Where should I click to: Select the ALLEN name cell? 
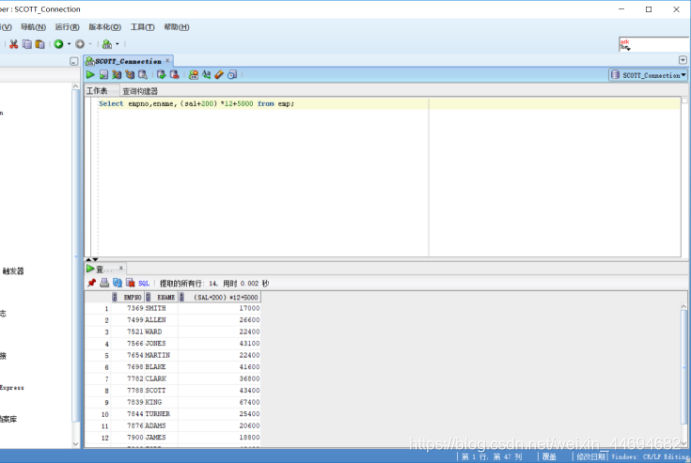(161, 320)
